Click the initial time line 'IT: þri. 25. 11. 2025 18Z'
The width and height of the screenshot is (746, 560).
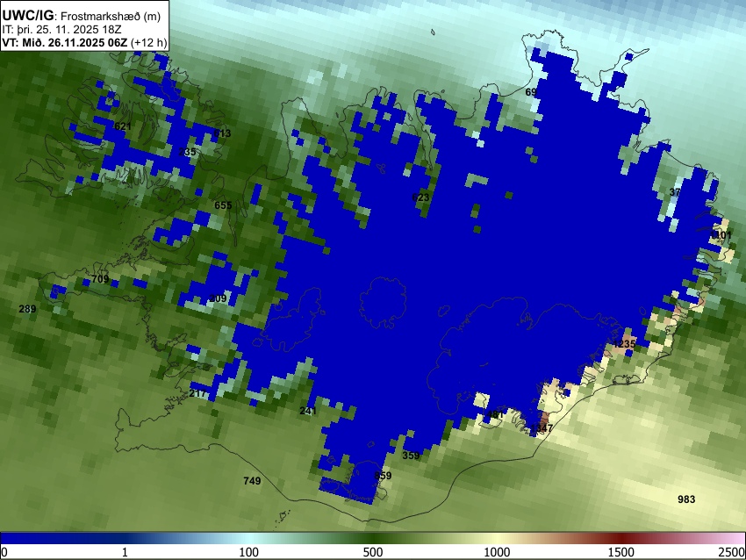[x=61, y=30]
